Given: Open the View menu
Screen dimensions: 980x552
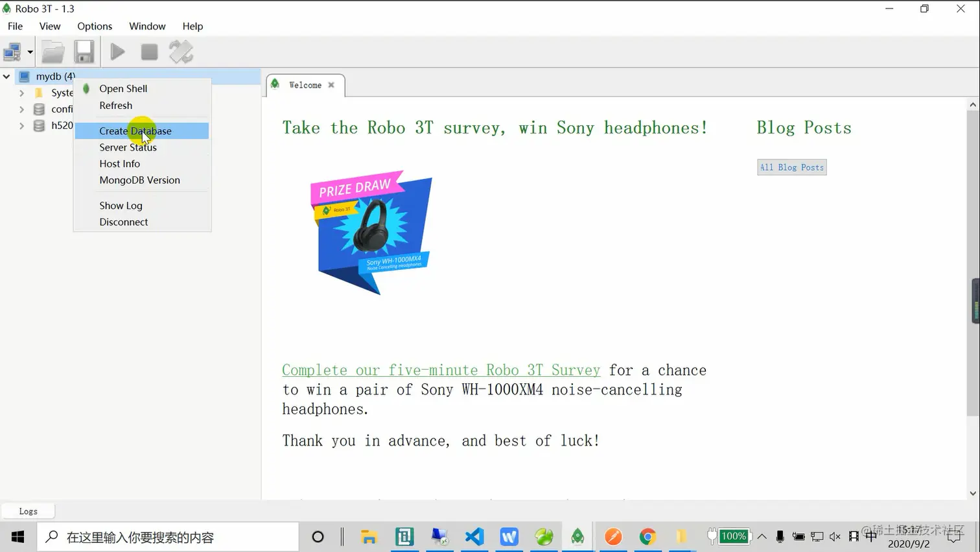Looking at the screenshot, I should pos(50,26).
